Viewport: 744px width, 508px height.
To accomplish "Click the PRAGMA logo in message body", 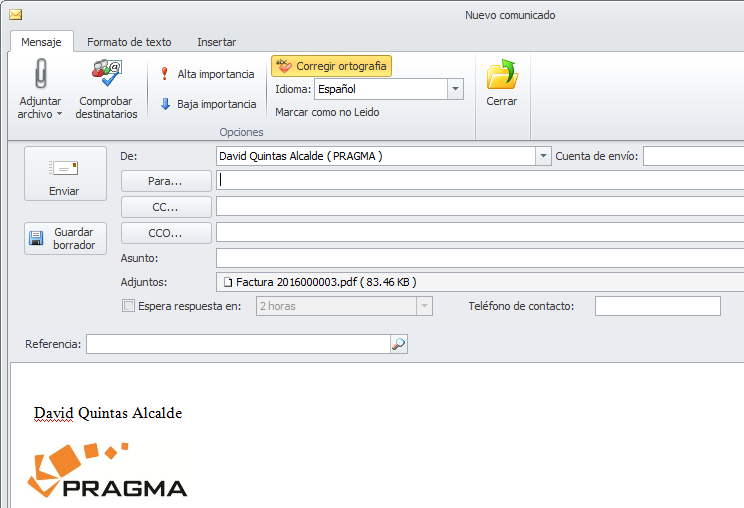I will pyautogui.click(x=107, y=471).
